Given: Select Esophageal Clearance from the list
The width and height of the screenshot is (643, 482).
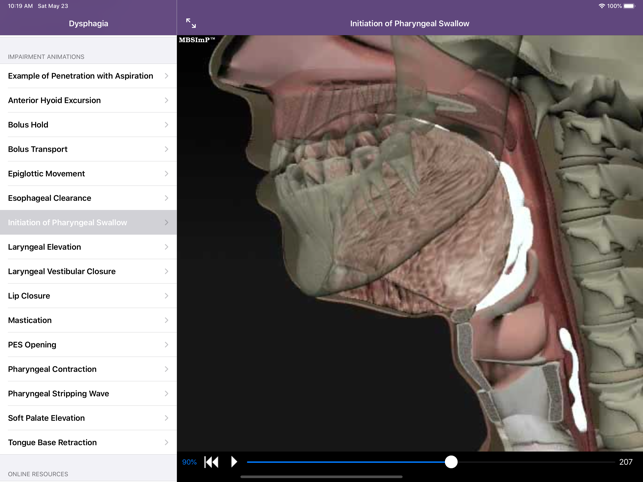Looking at the screenshot, I should click(x=50, y=198).
